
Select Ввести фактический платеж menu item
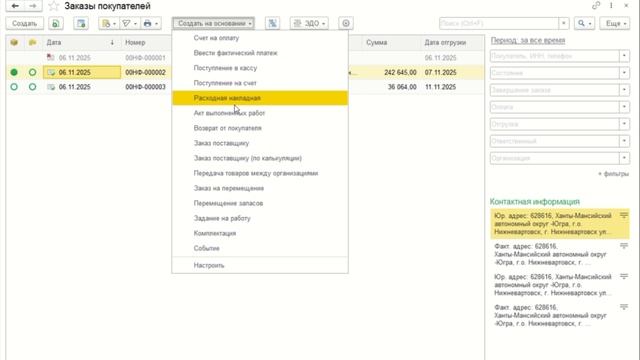pos(260,53)
